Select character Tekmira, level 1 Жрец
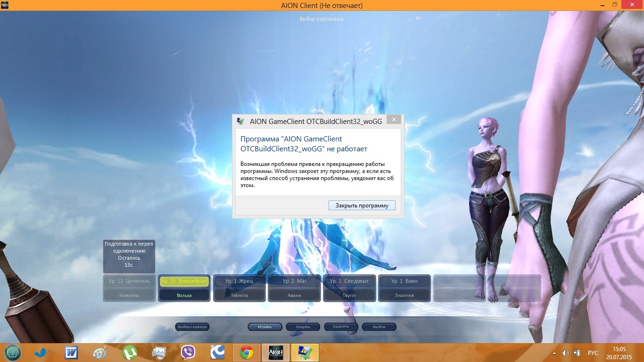Screen dimensions: 644x362 pos(239,288)
